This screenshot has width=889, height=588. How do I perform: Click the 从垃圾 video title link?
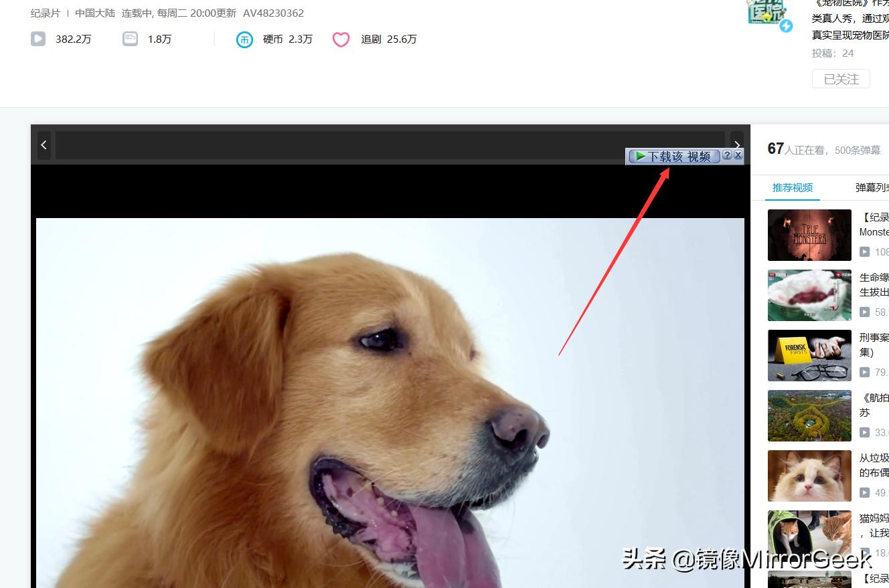click(x=874, y=466)
